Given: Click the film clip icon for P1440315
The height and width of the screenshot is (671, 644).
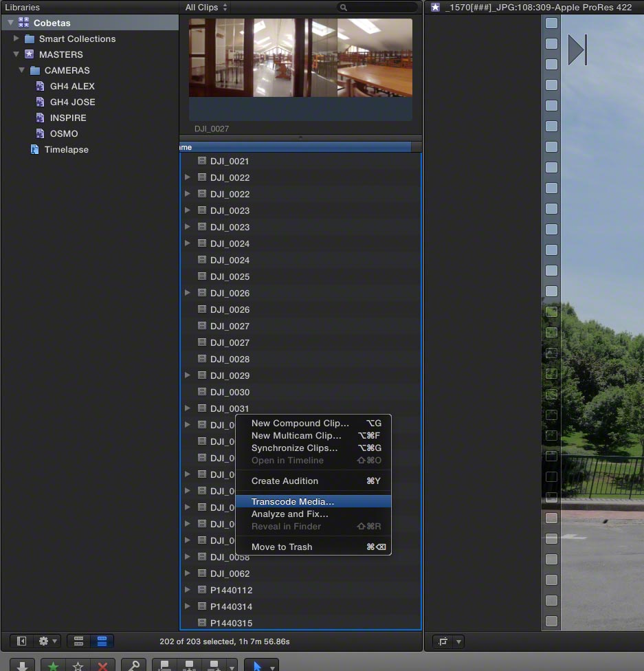Looking at the screenshot, I should (202, 623).
